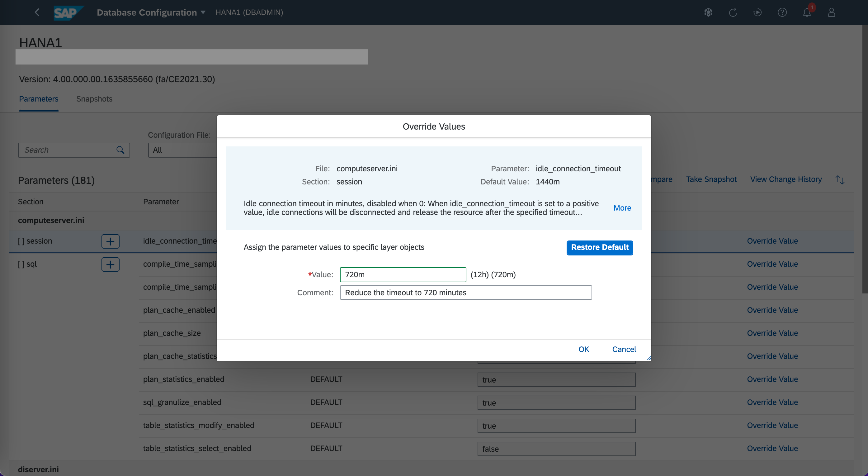The width and height of the screenshot is (868, 476).
Task: Click the SAP logo
Action: click(x=68, y=13)
